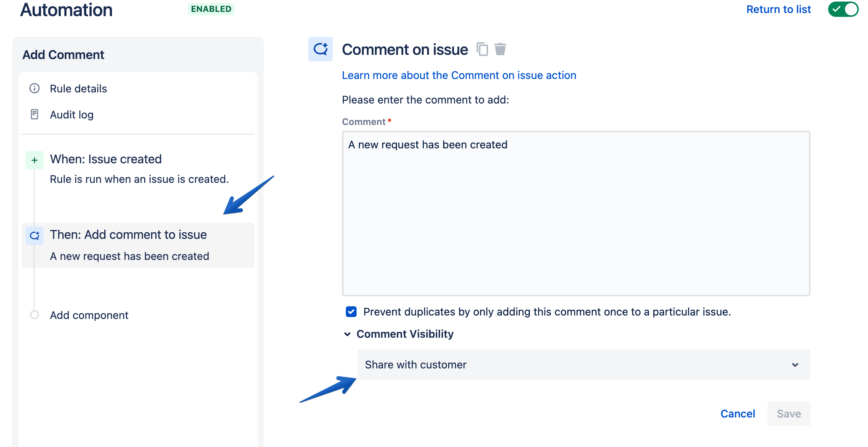The image size is (868, 447).
Task: Click the comment action icon beside Then step
Action: [35, 235]
